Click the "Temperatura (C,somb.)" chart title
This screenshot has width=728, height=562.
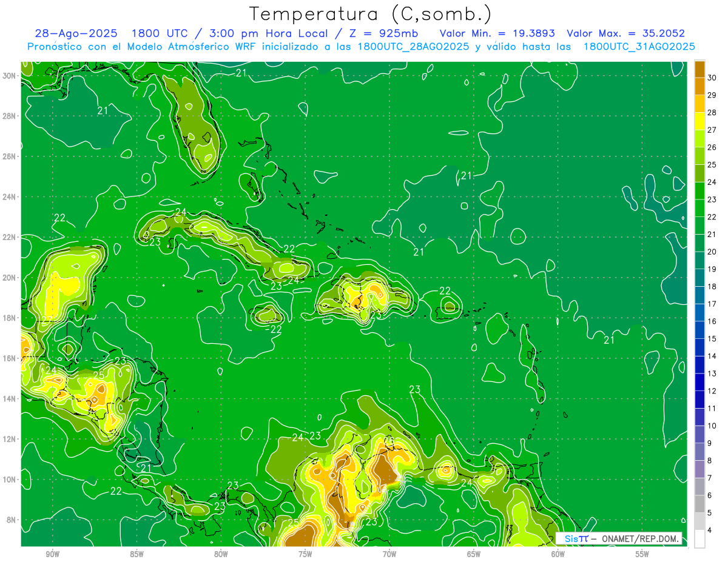pyautogui.click(x=371, y=14)
